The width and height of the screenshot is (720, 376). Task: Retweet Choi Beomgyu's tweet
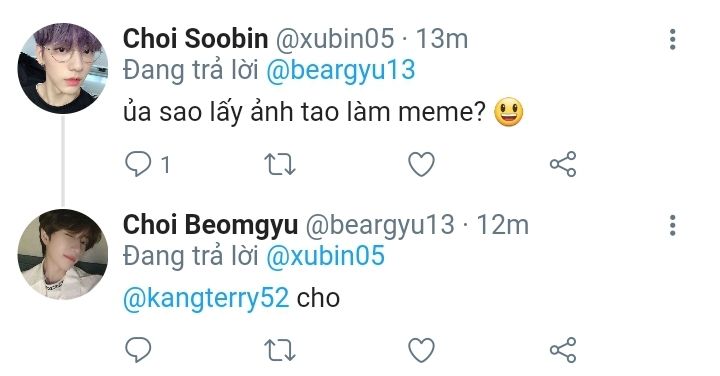(280, 350)
